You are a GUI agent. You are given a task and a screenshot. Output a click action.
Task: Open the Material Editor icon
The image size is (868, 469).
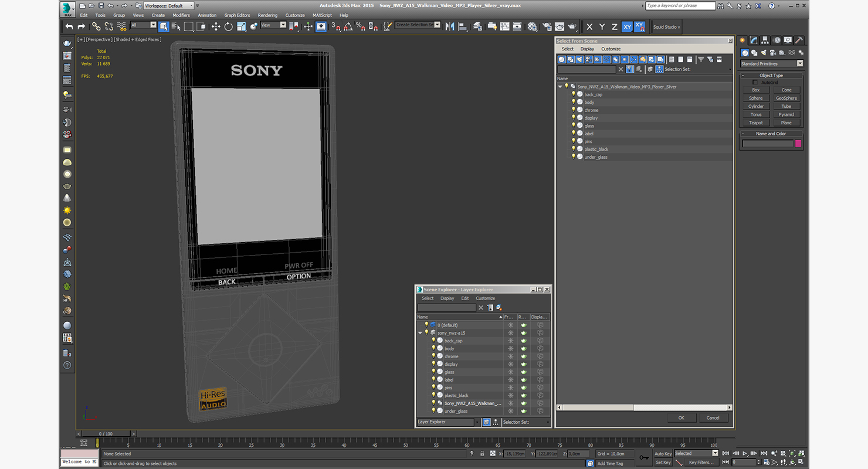point(532,26)
